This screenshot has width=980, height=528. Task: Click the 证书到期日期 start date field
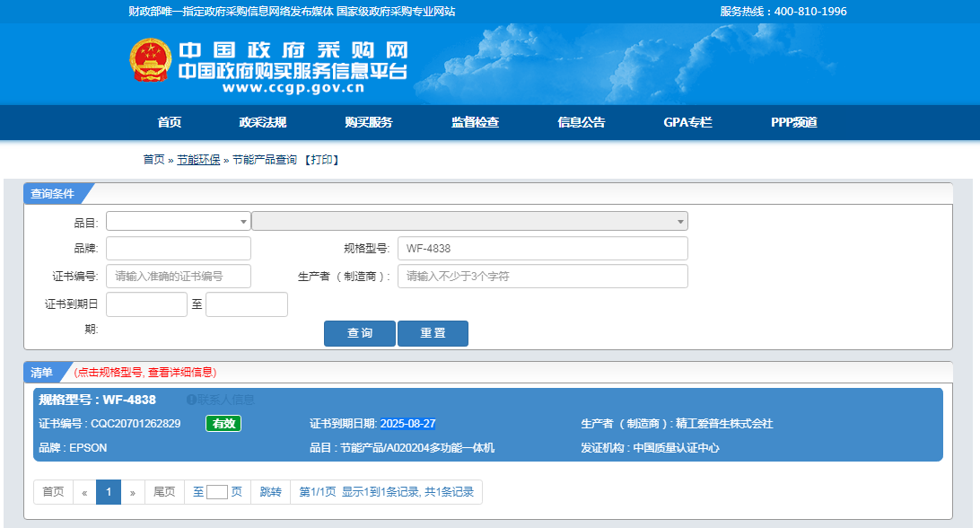tap(146, 304)
